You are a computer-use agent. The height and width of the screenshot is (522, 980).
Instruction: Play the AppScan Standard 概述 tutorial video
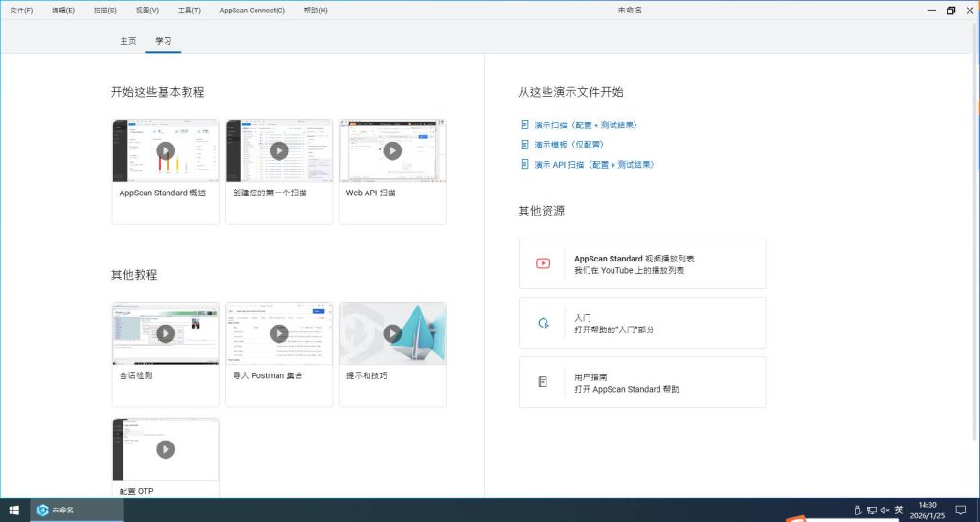166,150
